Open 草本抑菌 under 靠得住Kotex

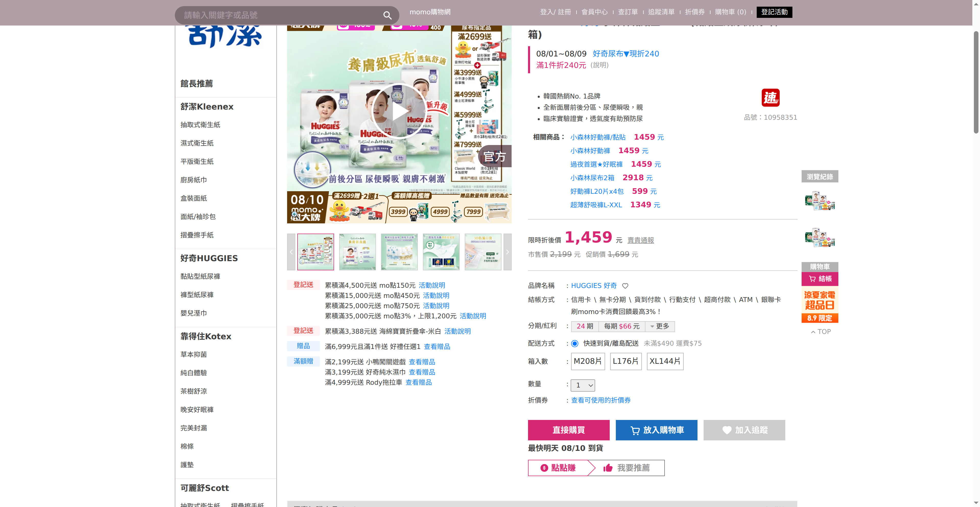tap(194, 354)
